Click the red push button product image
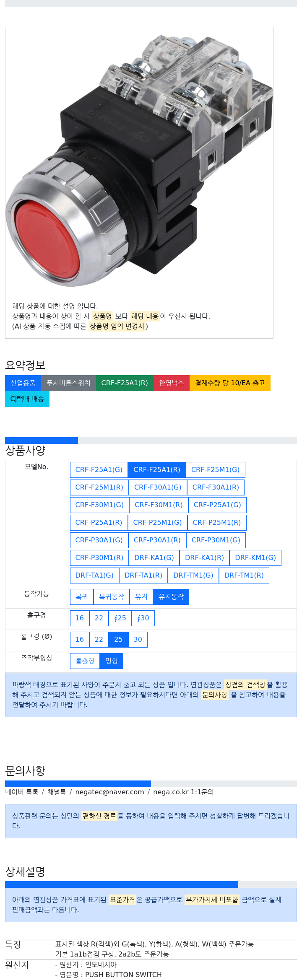The image size is (302, 980). click(x=139, y=161)
